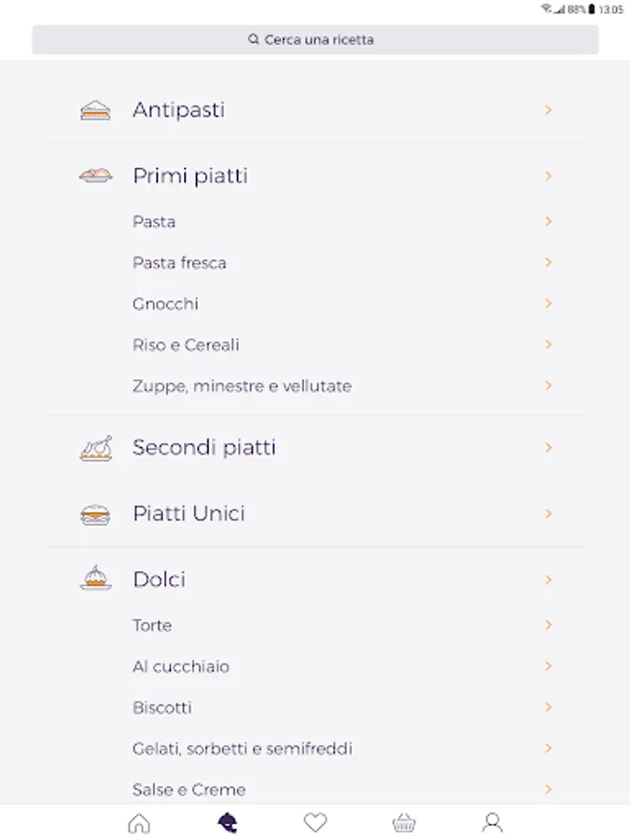Tap the chef hat recipes icon
The height and width of the screenshot is (840, 630).
tap(227, 823)
